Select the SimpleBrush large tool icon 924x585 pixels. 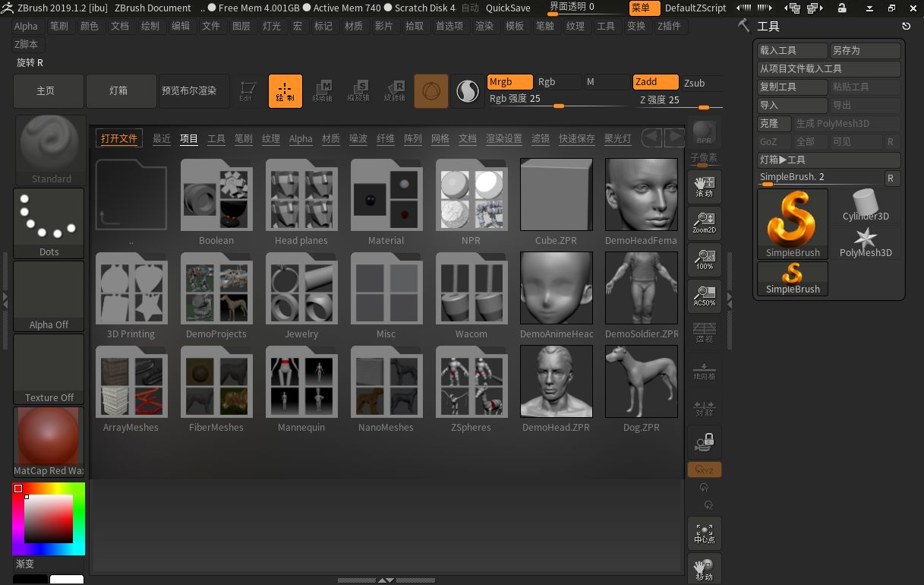[x=793, y=224]
